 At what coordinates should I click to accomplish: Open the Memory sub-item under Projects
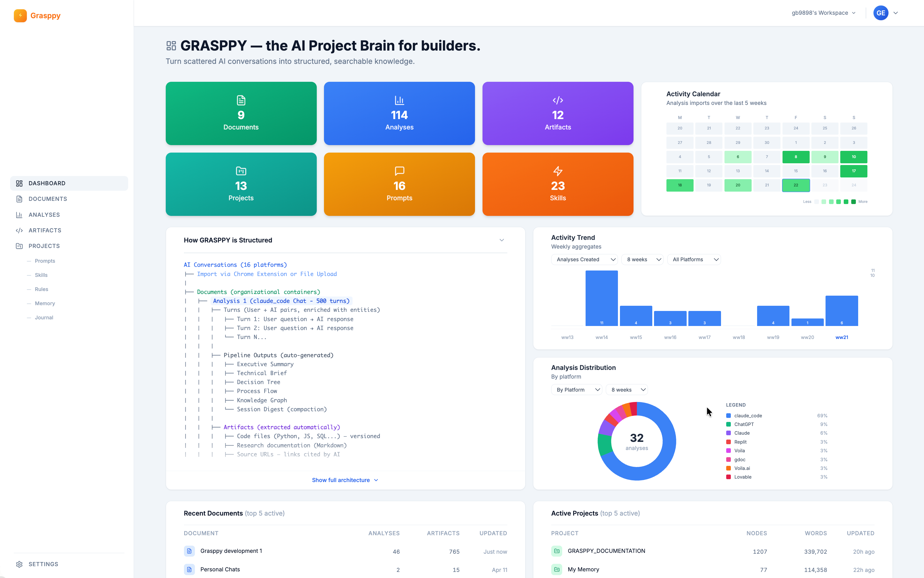[45, 303]
